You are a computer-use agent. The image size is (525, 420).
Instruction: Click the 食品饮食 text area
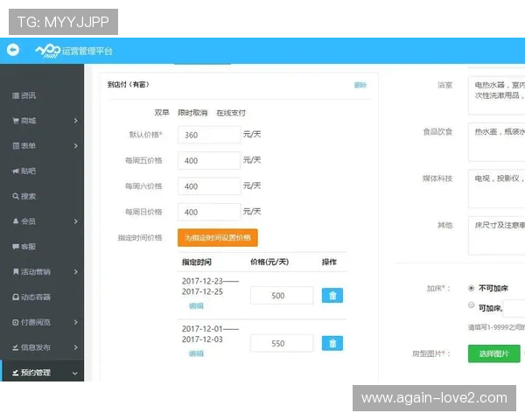point(496,143)
